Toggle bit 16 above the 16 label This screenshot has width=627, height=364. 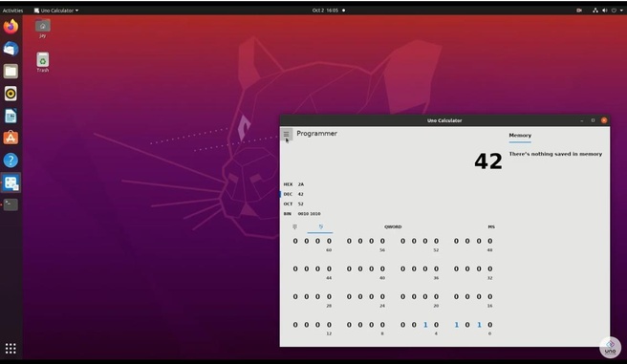click(x=489, y=297)
